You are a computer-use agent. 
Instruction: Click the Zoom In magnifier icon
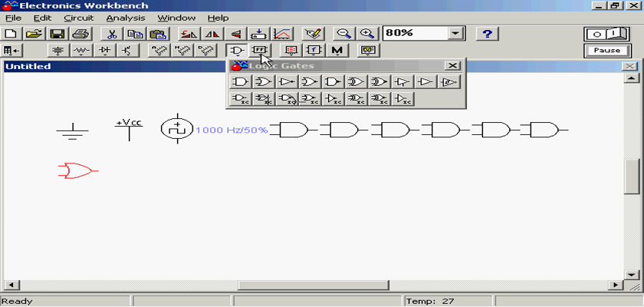(x=367, y=34)
